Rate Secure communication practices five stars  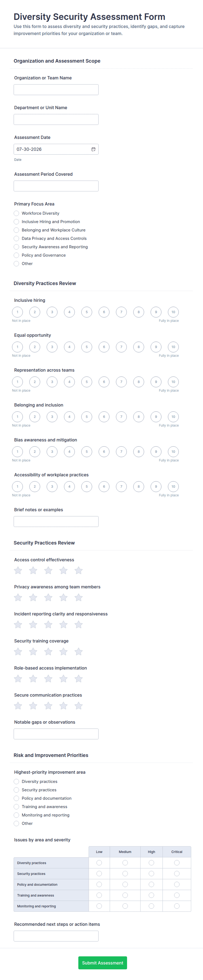(78, 706)
